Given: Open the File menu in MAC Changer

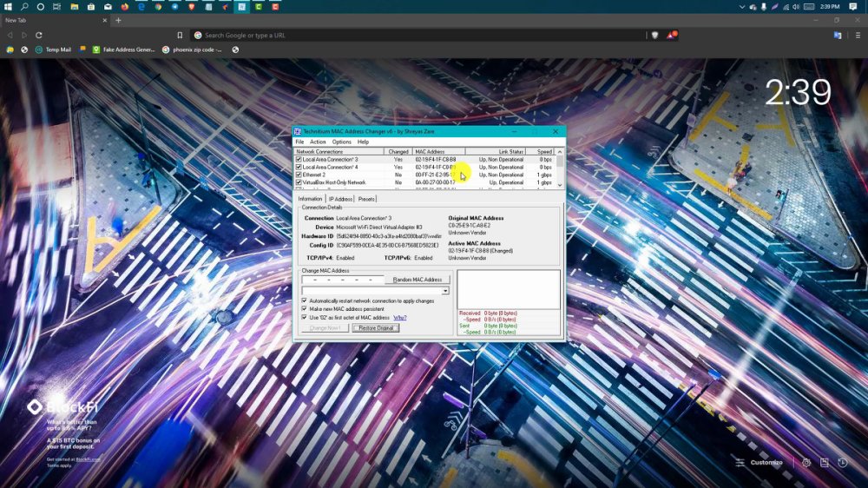Looking at the screenshot, I should click(x=299, y=142).
